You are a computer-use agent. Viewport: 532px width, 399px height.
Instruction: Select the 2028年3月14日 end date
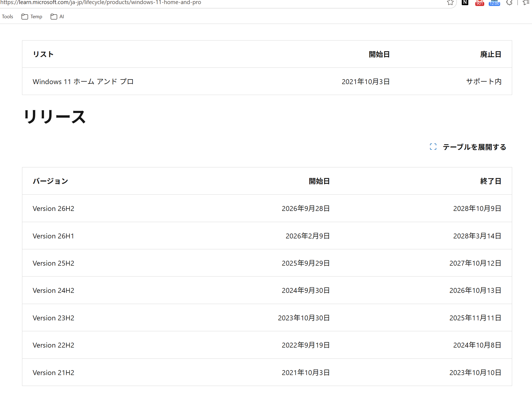click(477, 236)
